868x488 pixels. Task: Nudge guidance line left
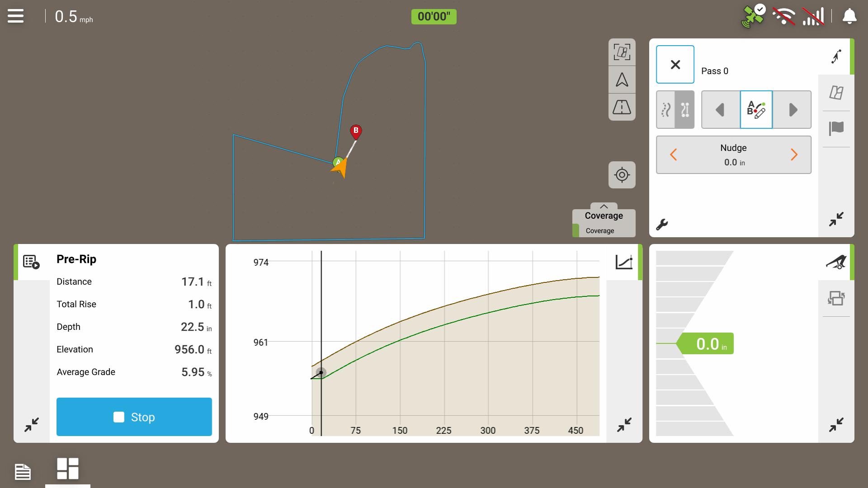(x=673, y=155)
